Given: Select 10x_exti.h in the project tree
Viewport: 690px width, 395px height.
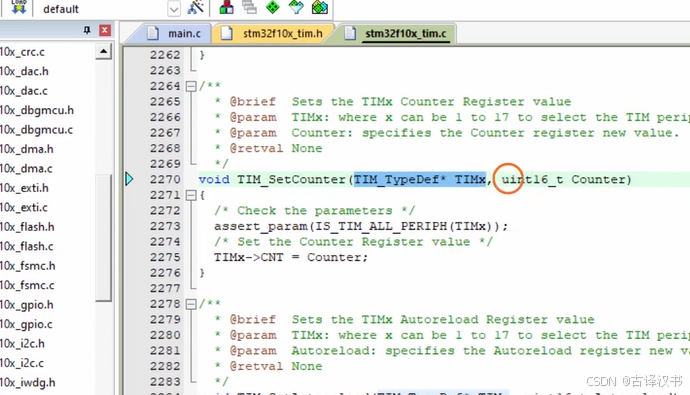Looking at the screenshot, I should (x=24, y=188).
